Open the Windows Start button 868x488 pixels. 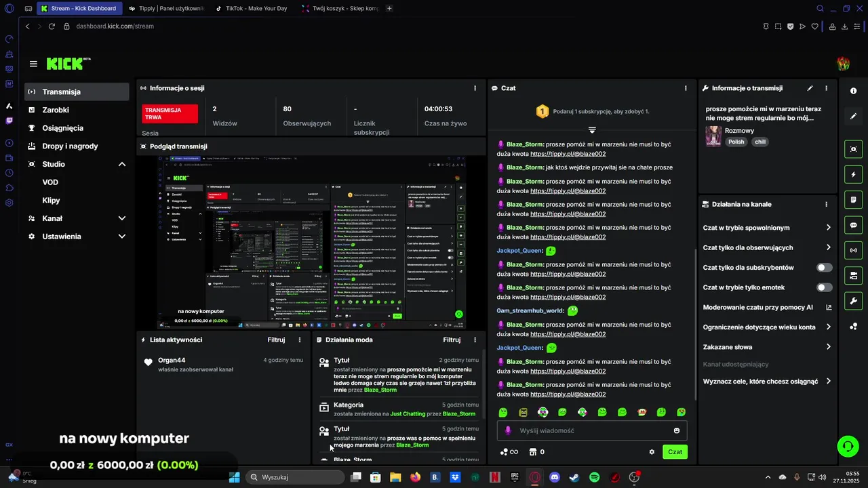[x=234, y=477]
